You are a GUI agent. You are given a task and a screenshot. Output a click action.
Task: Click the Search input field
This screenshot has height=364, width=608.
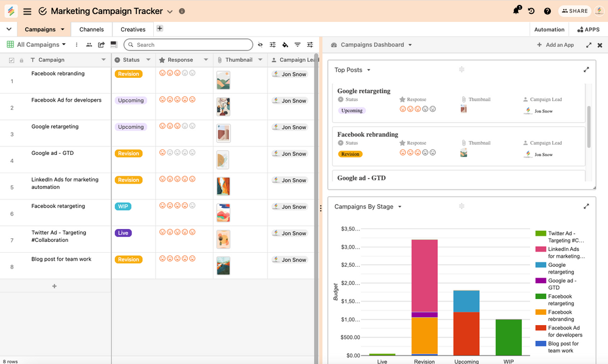coord(188,45)
